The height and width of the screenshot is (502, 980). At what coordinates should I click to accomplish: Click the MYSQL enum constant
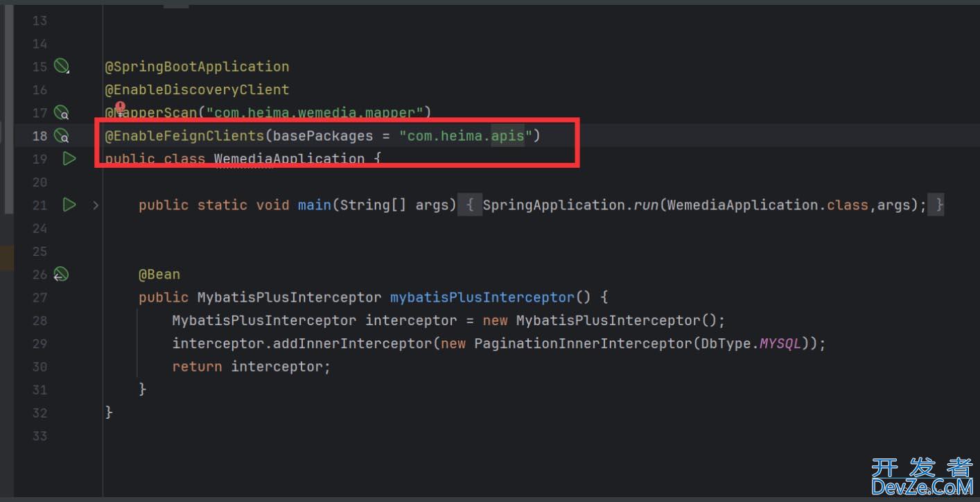(780, 344)
